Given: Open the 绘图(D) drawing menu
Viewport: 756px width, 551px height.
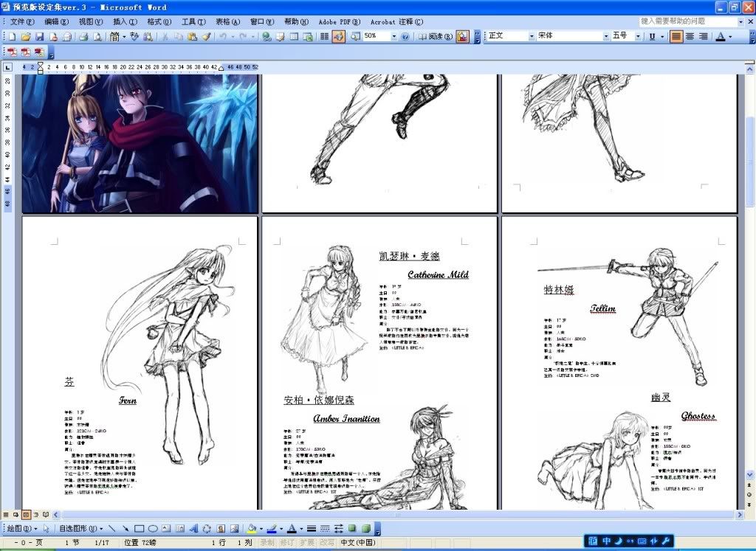Looking at the screenshot, I should click(x=21, y=528).
